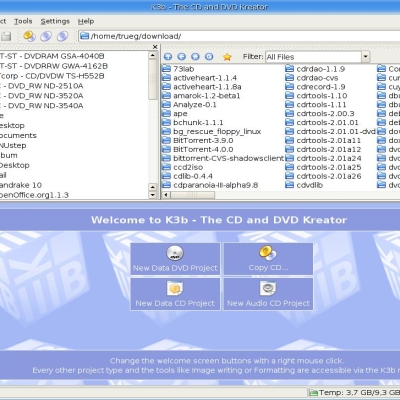The image size is (400, 400).
Task: Click the Copy CD toolbar icon
Action: coord(29,36)
